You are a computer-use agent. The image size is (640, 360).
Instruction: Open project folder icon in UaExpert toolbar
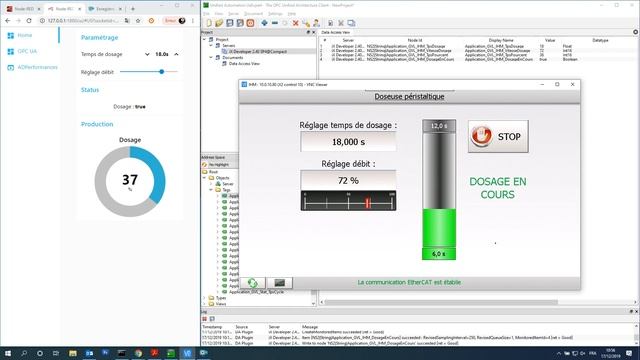pos(219,23)
